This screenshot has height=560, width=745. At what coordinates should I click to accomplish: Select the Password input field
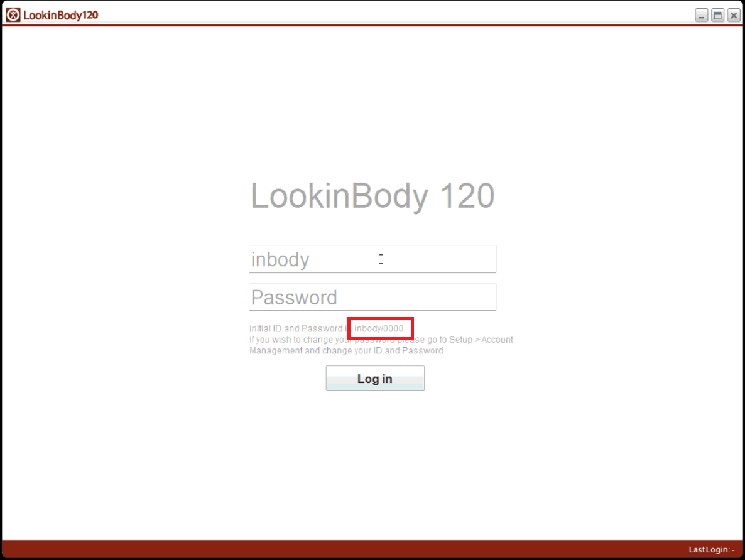(x=372, y=298)
